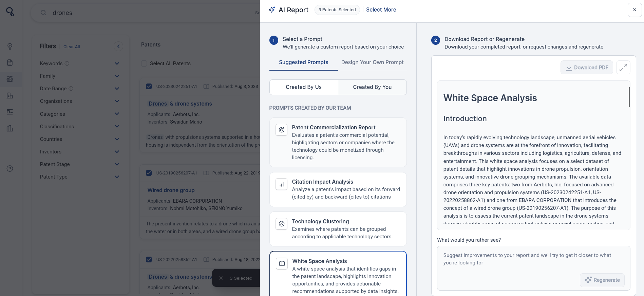Open the balance scale sidebar icon
The height and width of the screenshot is (296, 644).
pos(10,79)
